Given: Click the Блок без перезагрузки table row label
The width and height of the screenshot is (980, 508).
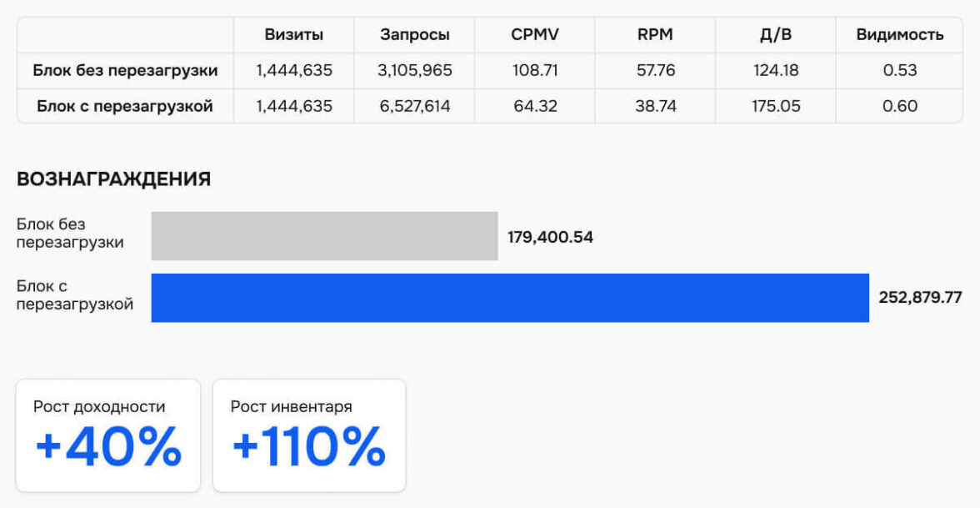Looking at the screenshot, I should coord(125,71).
